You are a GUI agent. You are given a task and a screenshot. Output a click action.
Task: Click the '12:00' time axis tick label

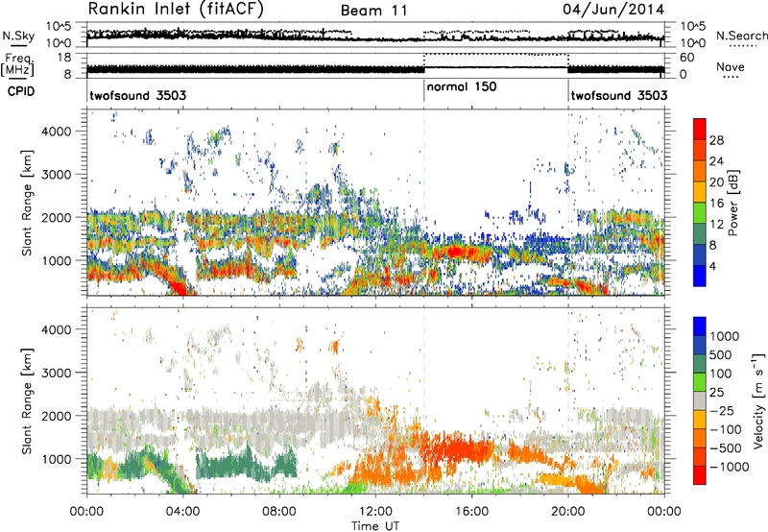[375, 512]
